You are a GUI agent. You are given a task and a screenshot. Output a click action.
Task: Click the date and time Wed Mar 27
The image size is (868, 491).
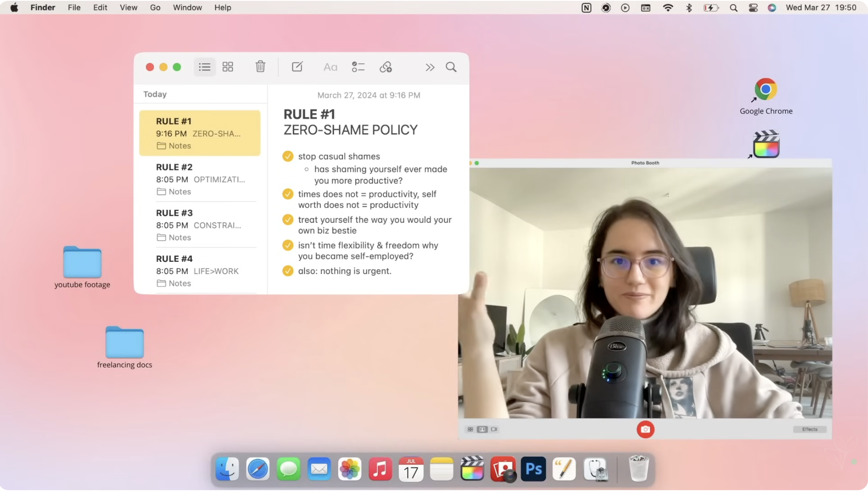pos(821,8)
